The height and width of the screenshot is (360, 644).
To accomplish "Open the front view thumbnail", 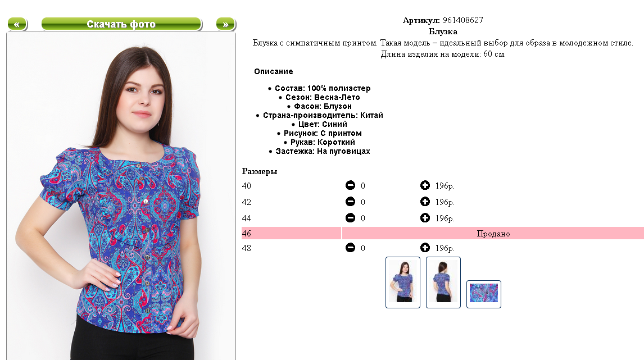I will pos(403,282).
